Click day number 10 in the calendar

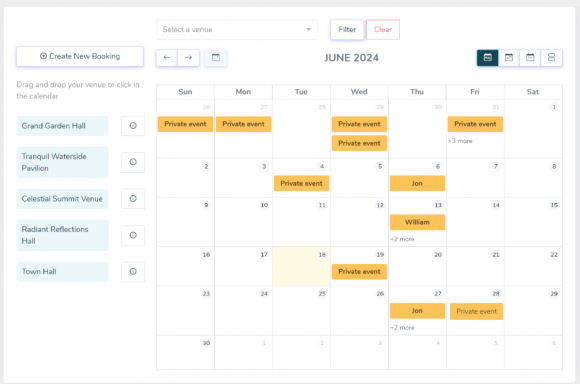[264, 205]
